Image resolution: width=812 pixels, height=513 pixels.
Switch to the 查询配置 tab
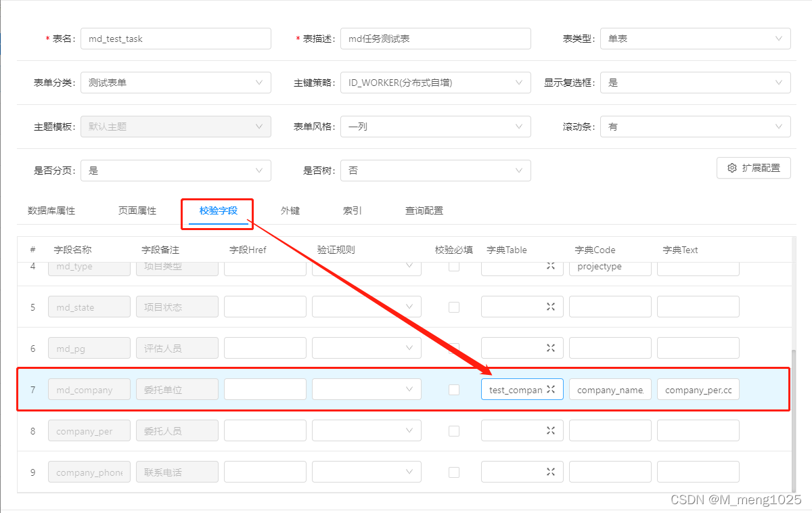click(x=424, y=210)
